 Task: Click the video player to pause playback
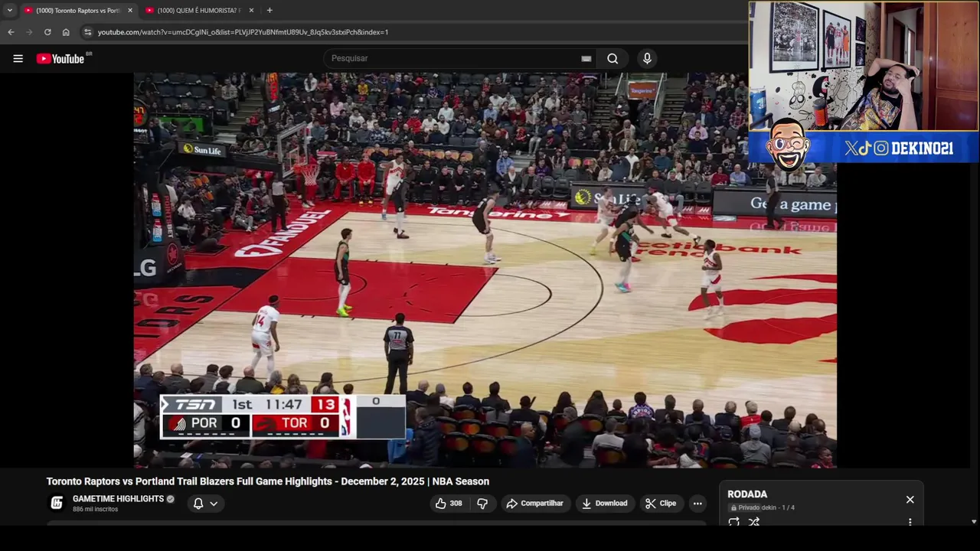pos(485,270)
